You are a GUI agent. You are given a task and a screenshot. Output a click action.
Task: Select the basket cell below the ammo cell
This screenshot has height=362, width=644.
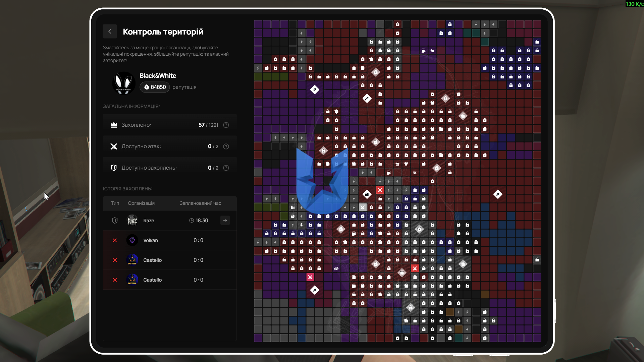293,216
